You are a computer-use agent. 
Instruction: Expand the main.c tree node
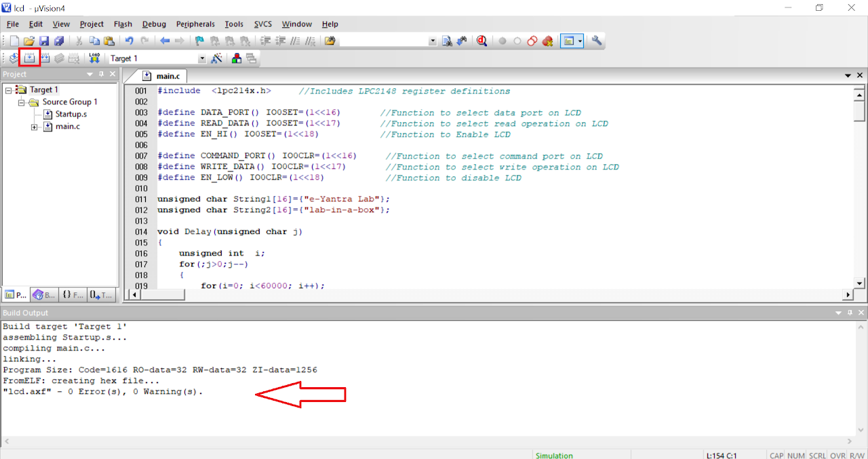(35, 127)
